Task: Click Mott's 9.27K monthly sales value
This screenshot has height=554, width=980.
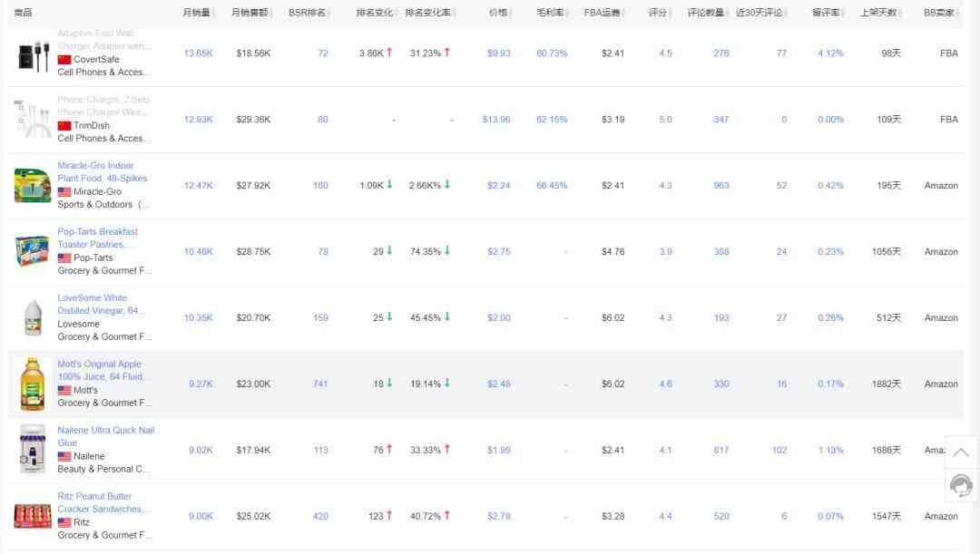Action: [201, 384]
